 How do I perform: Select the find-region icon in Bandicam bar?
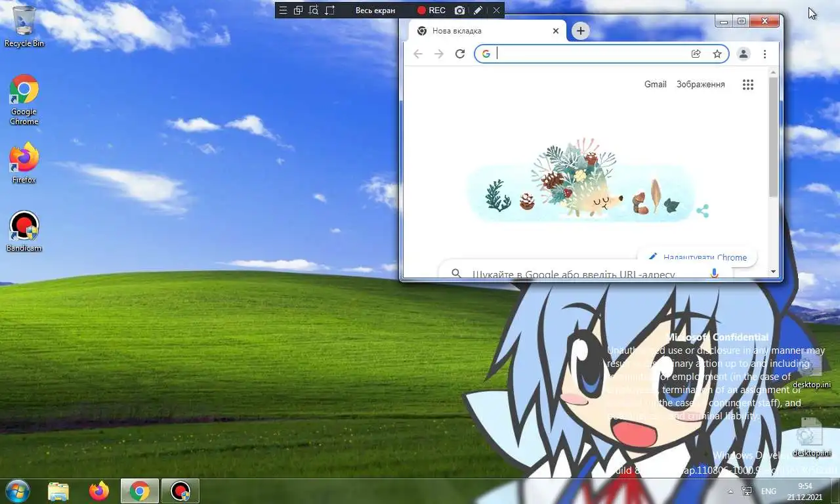pos(314,10)
